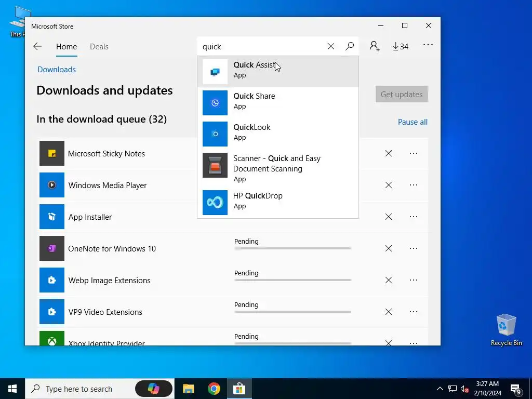Switch to the Home tab
532x399 pixels.
66,46
